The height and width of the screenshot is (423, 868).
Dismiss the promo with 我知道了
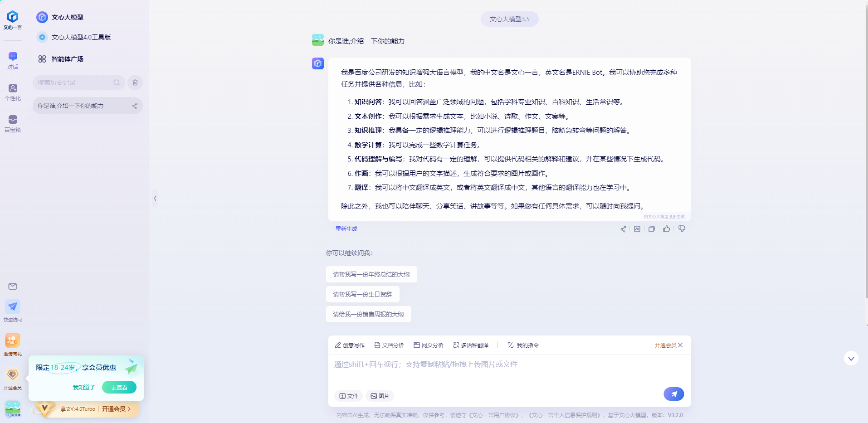pos(84,387)
